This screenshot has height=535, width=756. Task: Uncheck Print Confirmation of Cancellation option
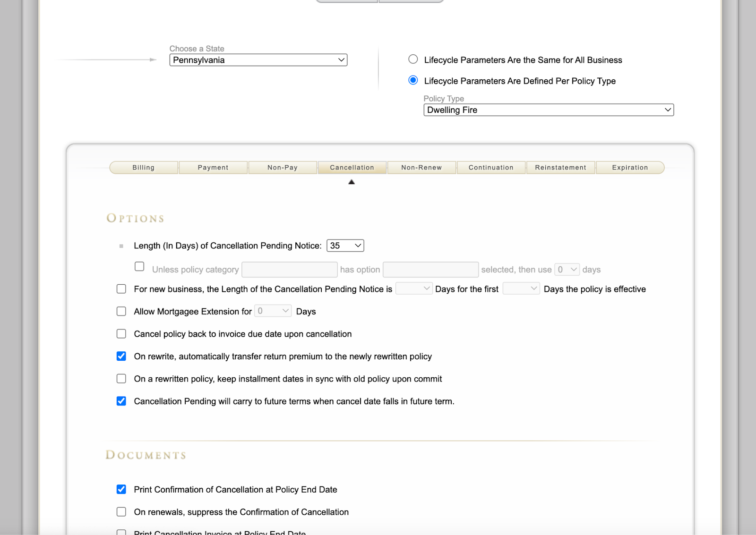(121, 490)
